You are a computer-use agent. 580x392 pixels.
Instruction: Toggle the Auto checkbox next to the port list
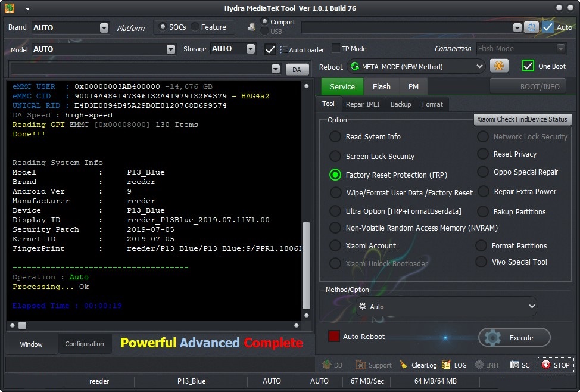548,27
